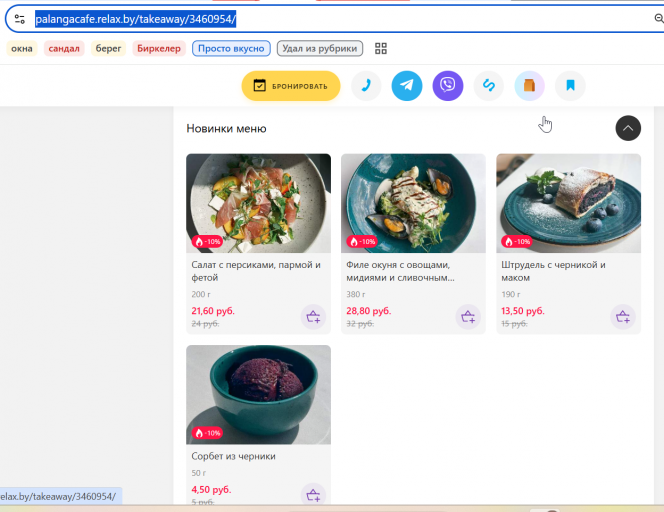
Task: Click the crossed-out 15 руб. price
Action: (x=515, y=324)
